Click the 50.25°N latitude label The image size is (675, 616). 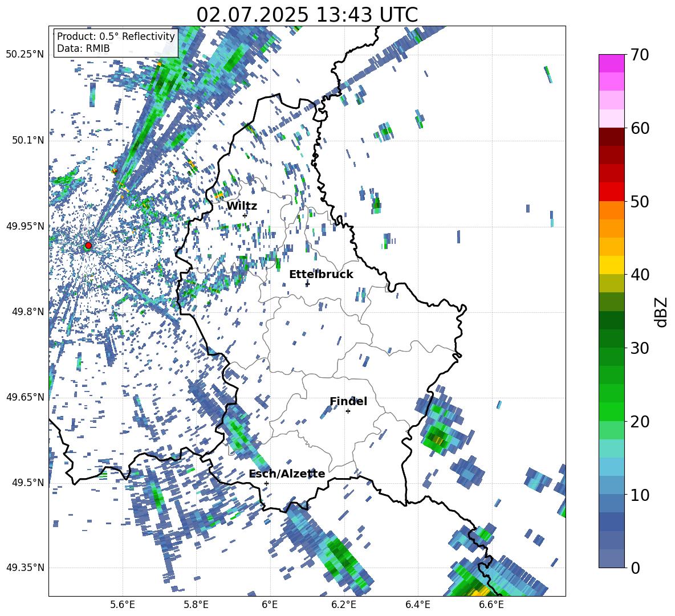(x=25, y=55)
